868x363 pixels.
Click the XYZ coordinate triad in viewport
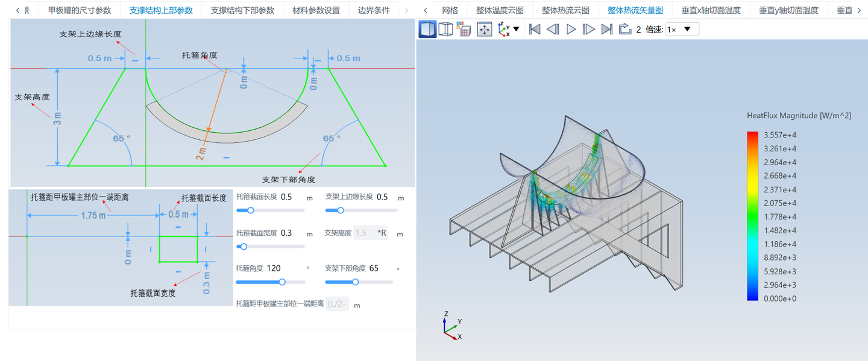click(x=451, y=326)
